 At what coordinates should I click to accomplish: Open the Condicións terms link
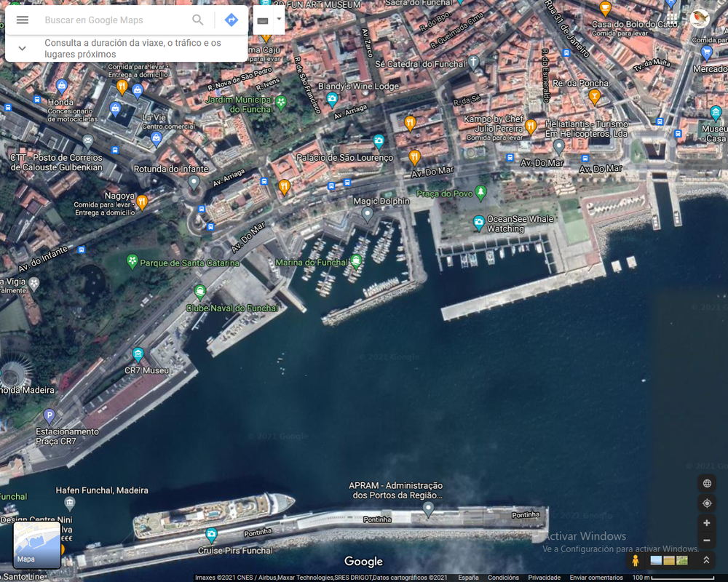[503, 578]
